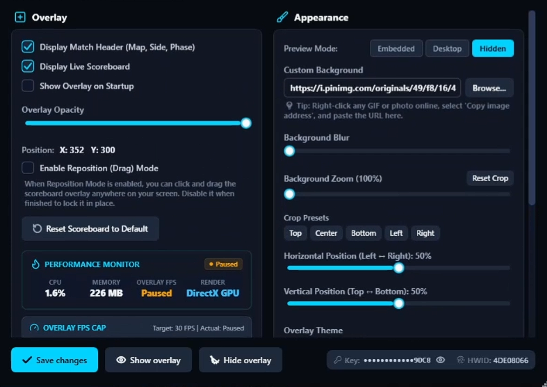Apply the Top crop preset

point(295,233)
